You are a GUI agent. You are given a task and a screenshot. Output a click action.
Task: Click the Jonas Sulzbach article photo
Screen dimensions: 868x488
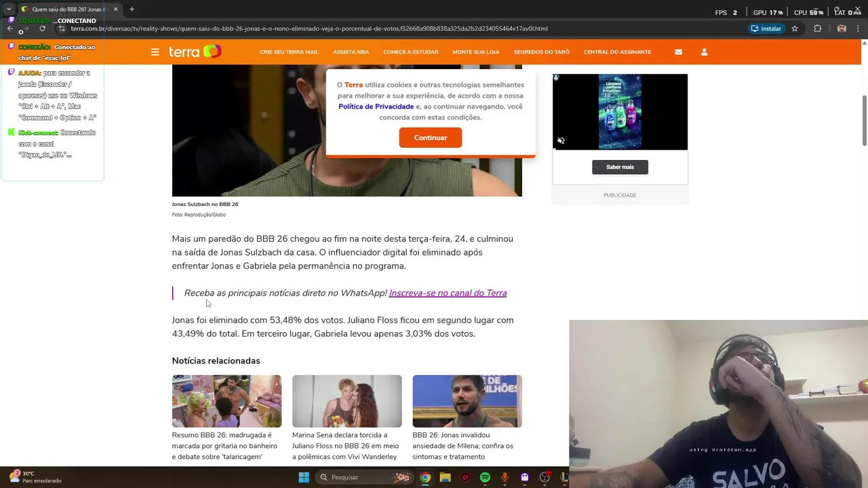click(347, 130)
